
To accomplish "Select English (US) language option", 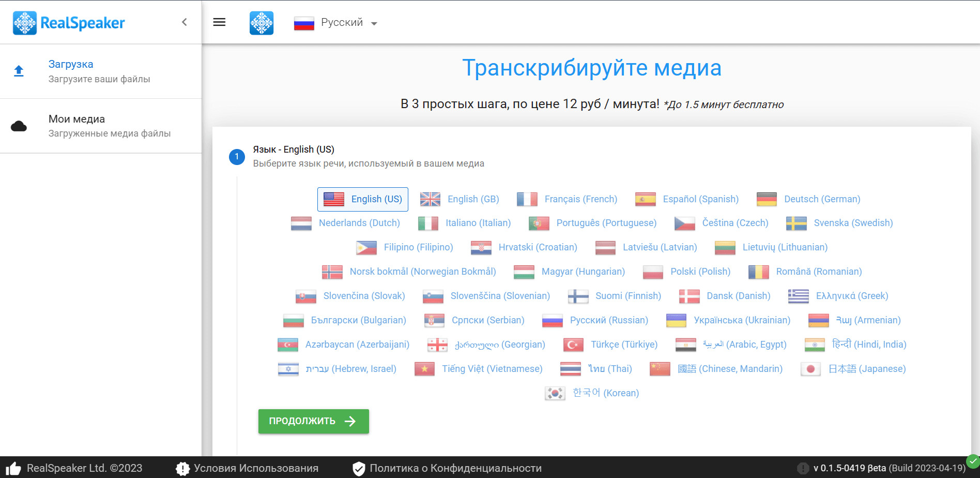I will tap(363, 200).
